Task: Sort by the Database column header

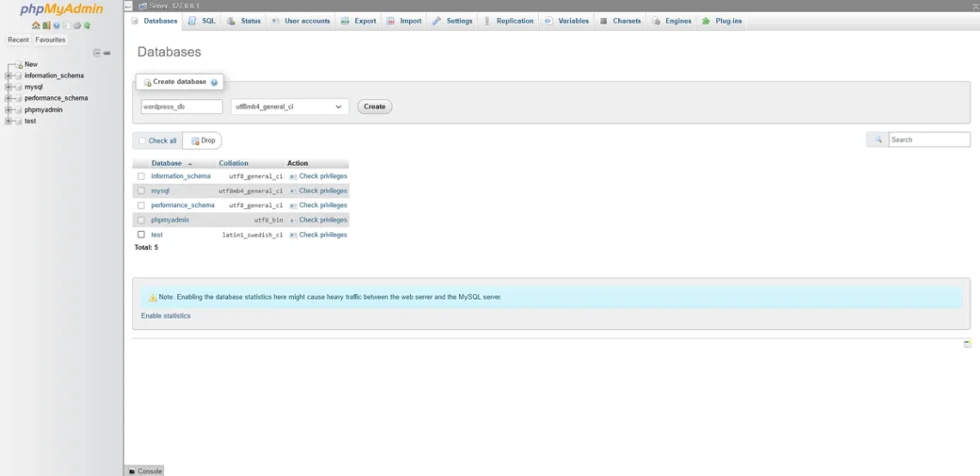Action: point(166,163)
